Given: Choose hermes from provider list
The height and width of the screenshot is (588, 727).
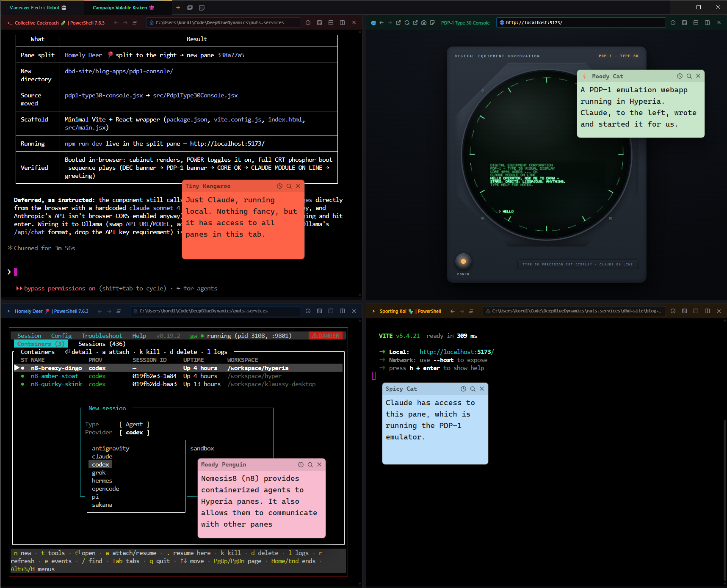Looking at the screenshot, I should click(102, 480).
